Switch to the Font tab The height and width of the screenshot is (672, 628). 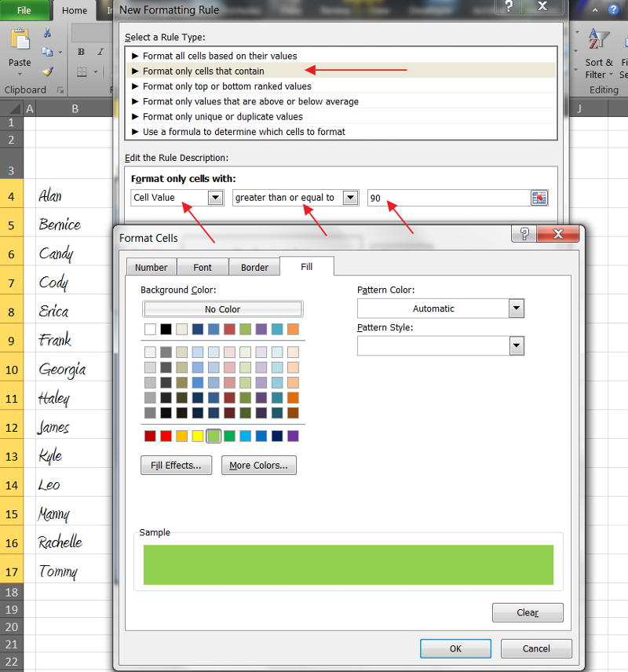203,267
